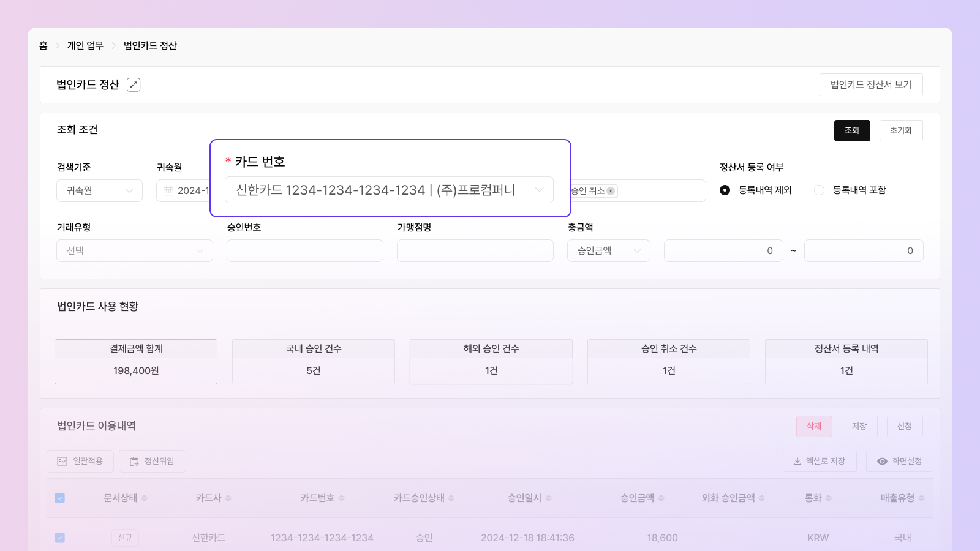
Task: Click the 정산위임 delegate button
Action: pos(153,461)
